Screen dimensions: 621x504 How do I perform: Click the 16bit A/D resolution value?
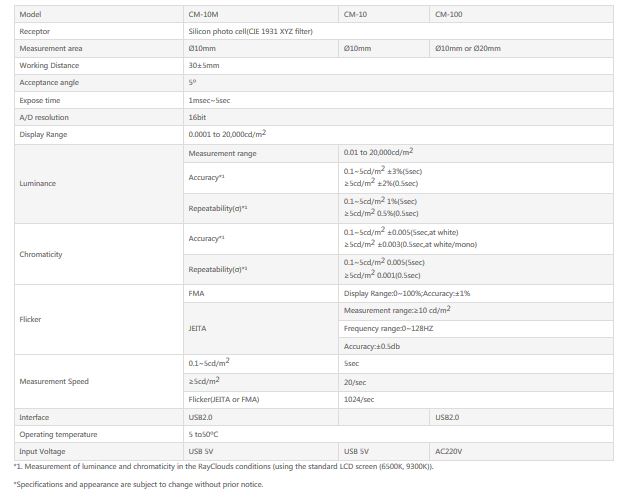pyautogui.click(x=197, y=117)
